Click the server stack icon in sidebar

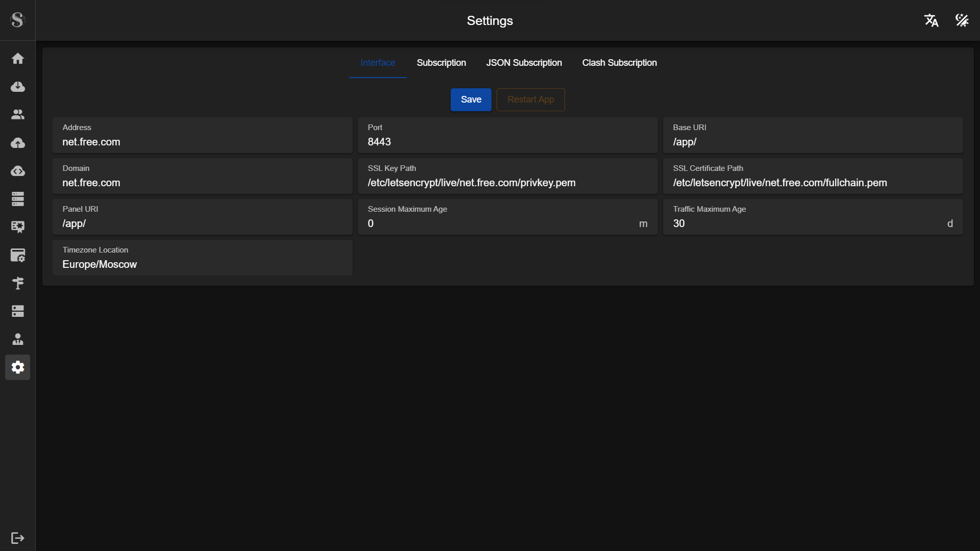click(18, 199)
